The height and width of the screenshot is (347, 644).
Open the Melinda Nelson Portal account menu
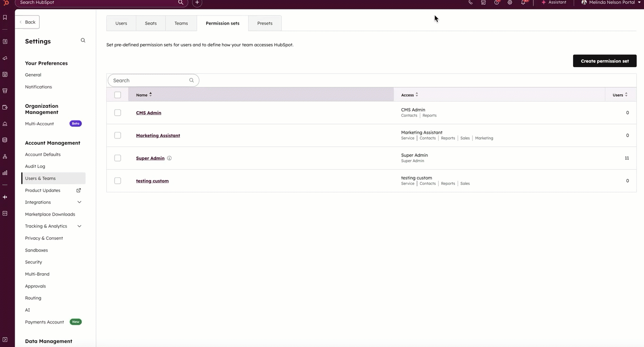point(610,2)
